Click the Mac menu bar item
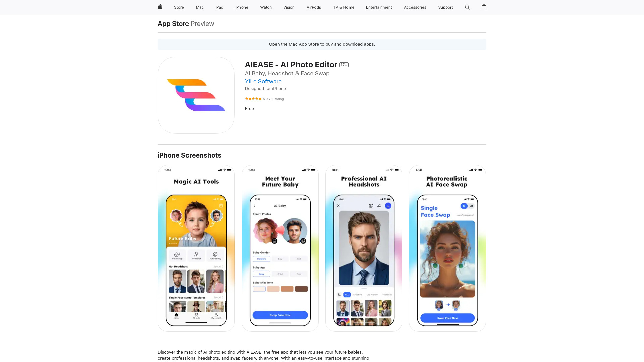 point(200,7)
